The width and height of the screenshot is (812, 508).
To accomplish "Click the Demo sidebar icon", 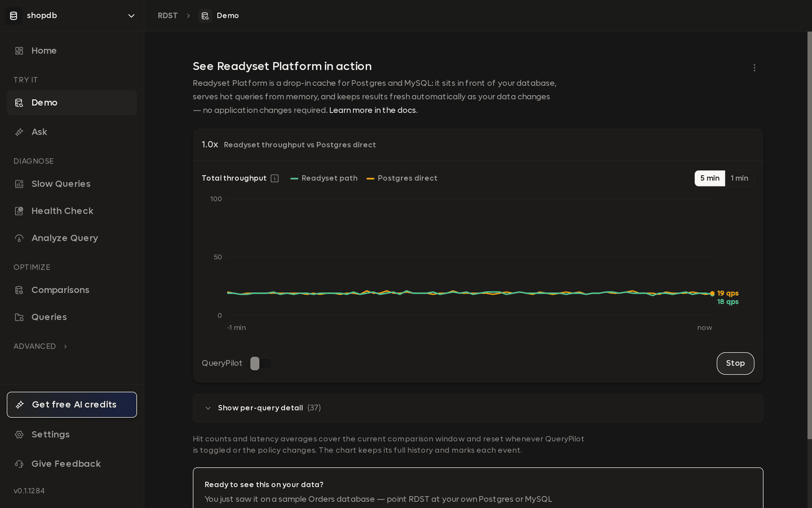I will 19,103.
